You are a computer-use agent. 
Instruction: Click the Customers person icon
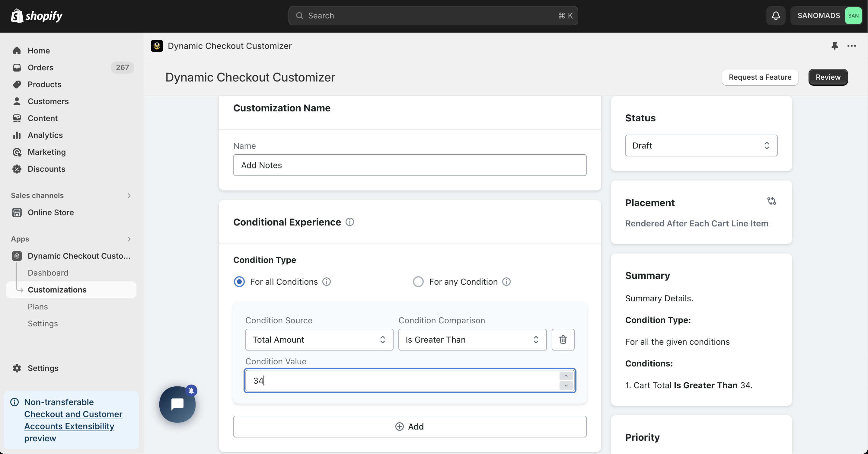(x=17, y=101)
